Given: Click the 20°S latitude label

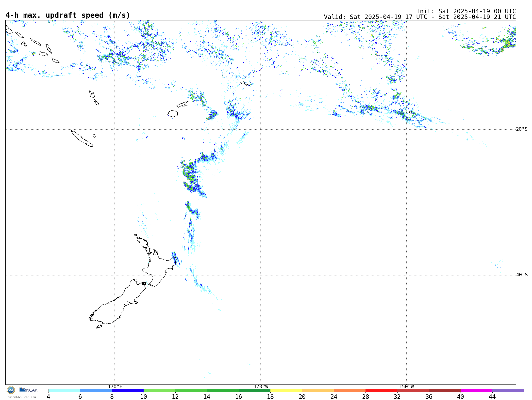Looking at the screenshot, I should (522, 129).
